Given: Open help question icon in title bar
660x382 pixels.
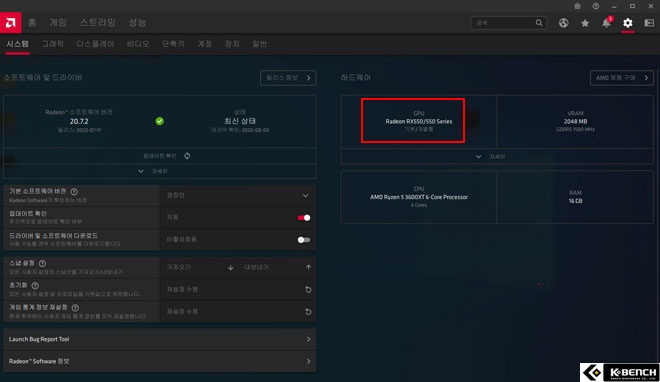Looking at the screenshot, I should pyautogui.click(x=596, y=6).
